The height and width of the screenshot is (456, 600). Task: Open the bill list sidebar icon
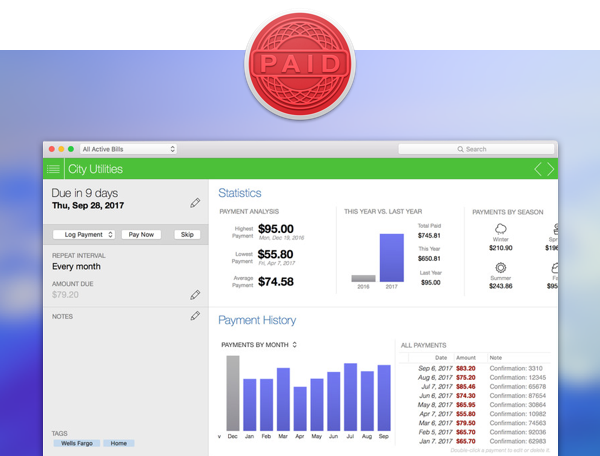point(53,169)
